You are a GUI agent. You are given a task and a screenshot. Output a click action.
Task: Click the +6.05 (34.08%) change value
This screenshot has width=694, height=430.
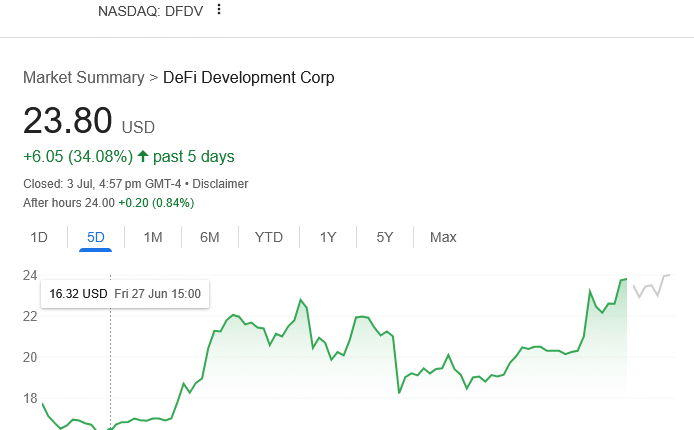point(78,156)
